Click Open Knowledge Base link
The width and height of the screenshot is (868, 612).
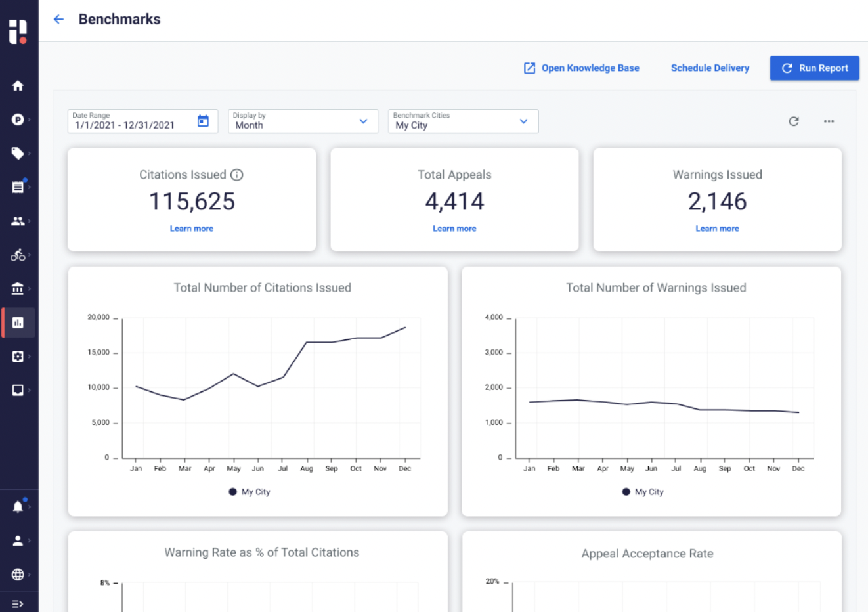pyautogui.click(x=581, y=68)
